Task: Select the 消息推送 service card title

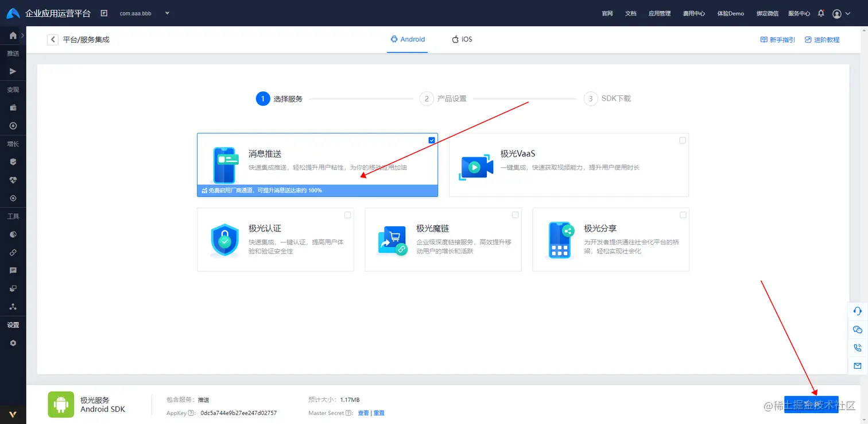Action: point(265,154)
